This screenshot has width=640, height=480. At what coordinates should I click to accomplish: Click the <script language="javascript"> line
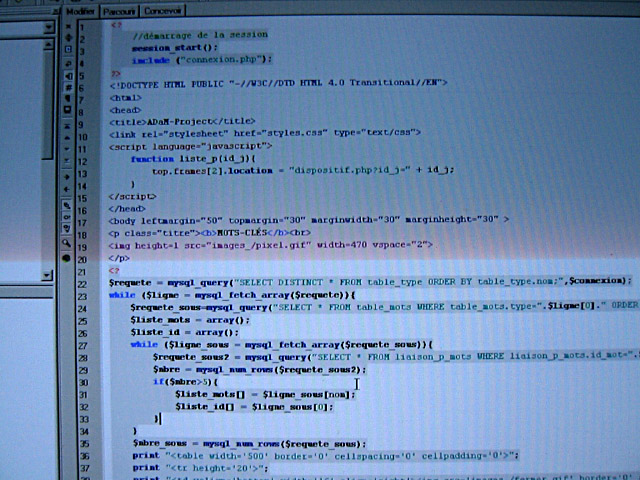[190, 146]
